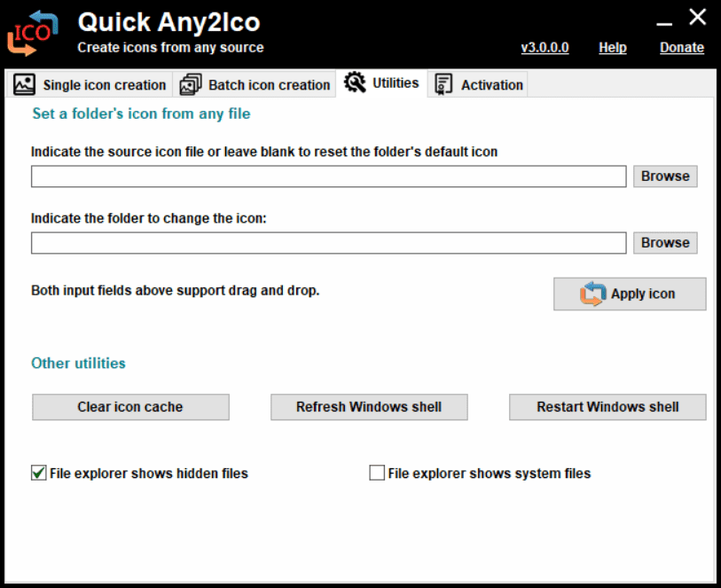This screenshot has width=721, height=588.
Task: Click the Batch icon creation tab stacked-images icon
Action: click(x=190, y=84)
